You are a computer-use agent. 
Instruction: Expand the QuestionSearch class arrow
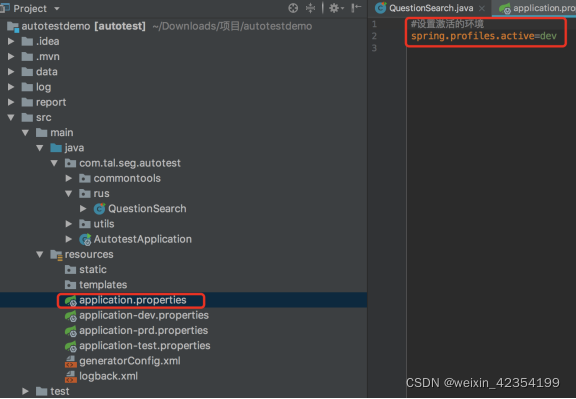(83, 209)
